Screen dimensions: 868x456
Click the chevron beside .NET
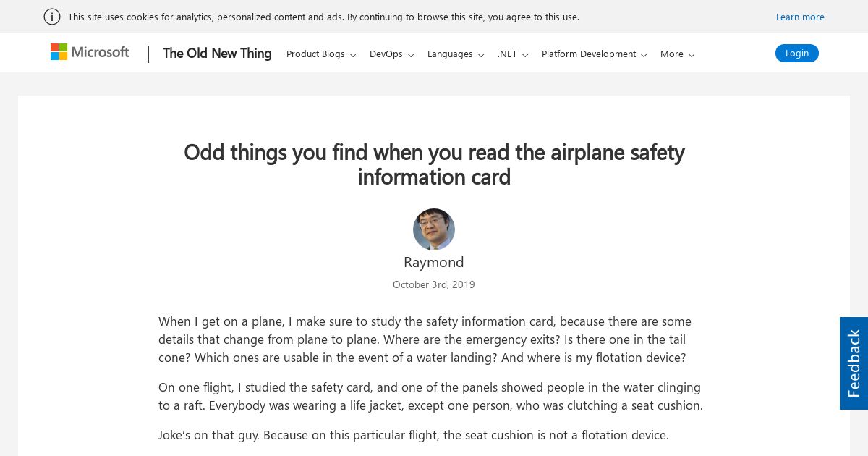[x=525, y=55]
